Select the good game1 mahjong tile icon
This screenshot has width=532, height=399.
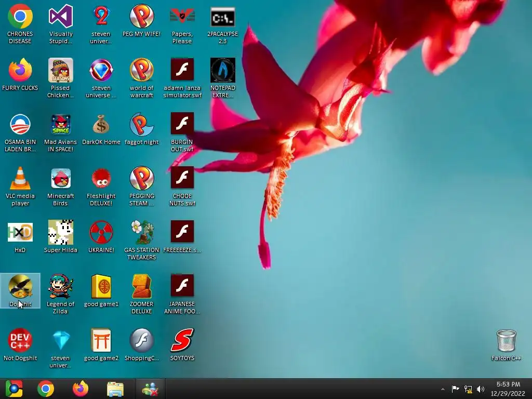click(101, 291)
